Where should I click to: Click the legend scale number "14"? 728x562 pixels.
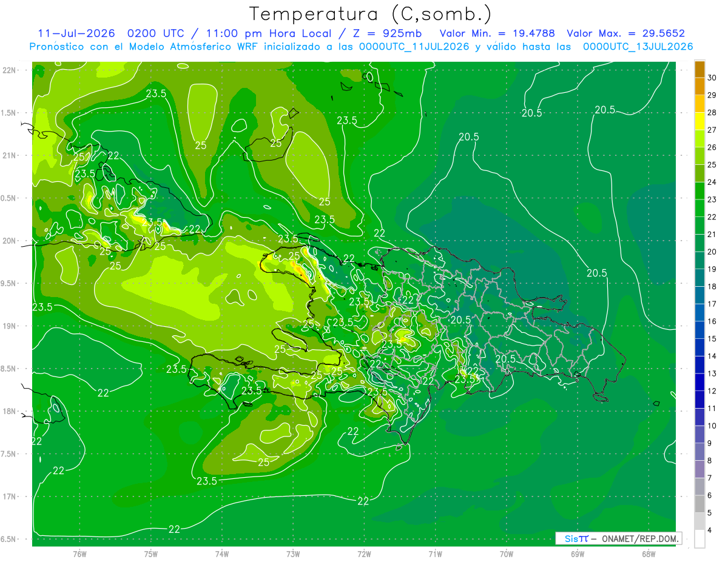coord(712,356)
